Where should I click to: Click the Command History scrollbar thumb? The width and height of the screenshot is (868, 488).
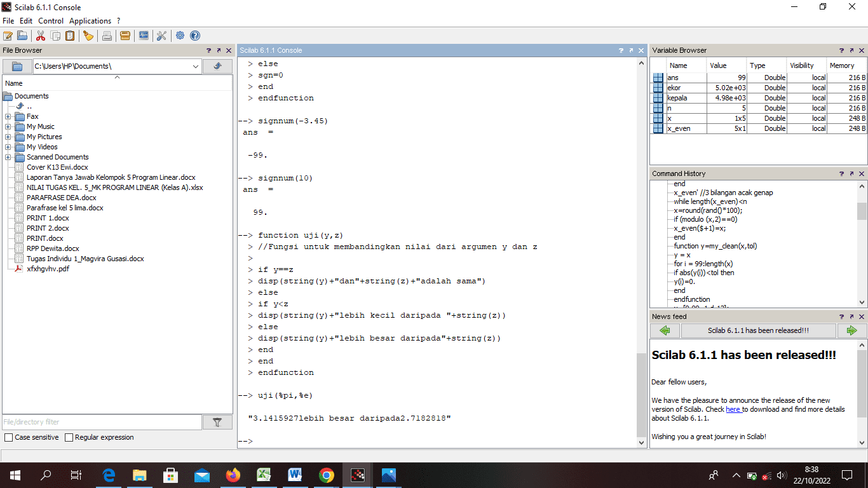[862, 211]
